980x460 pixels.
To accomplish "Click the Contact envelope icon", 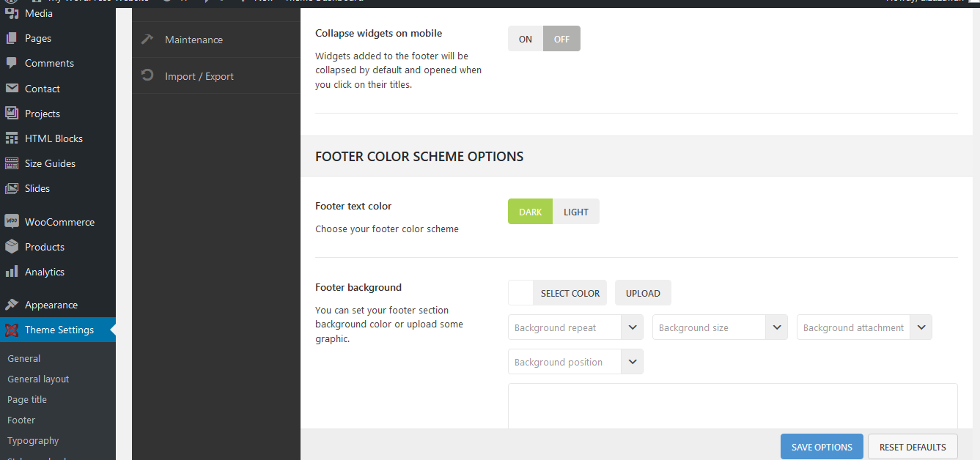I will tap(11, 89).
